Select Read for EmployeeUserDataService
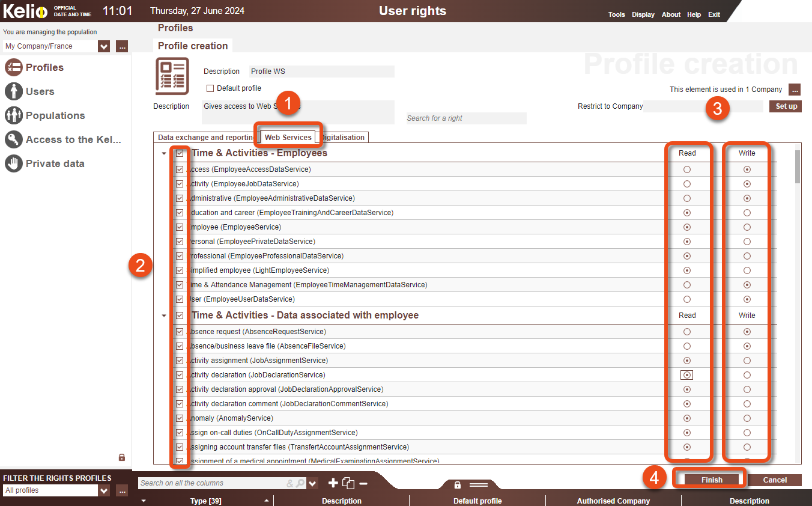The width and height of the screenshot is (812, 506). coord(687,299)
